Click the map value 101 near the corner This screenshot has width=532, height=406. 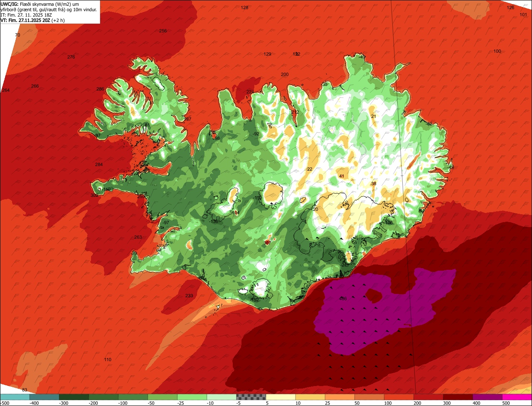point(523,15)
